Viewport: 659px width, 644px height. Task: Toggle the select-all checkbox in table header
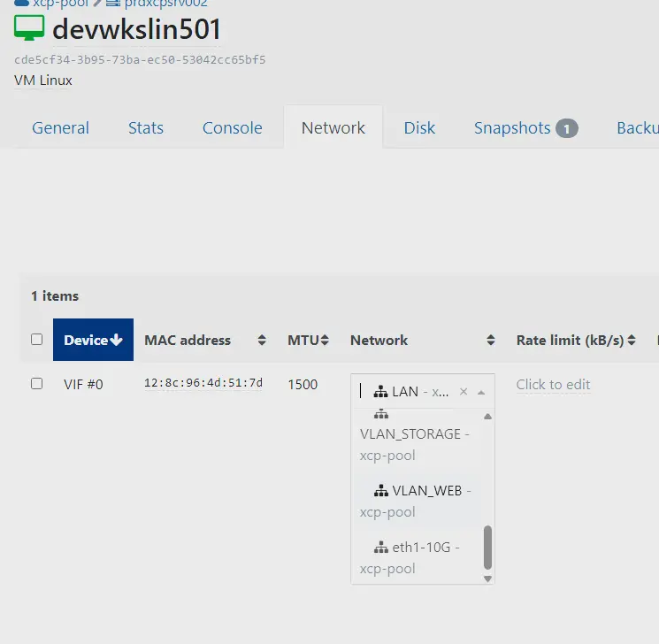click(36, 340)
